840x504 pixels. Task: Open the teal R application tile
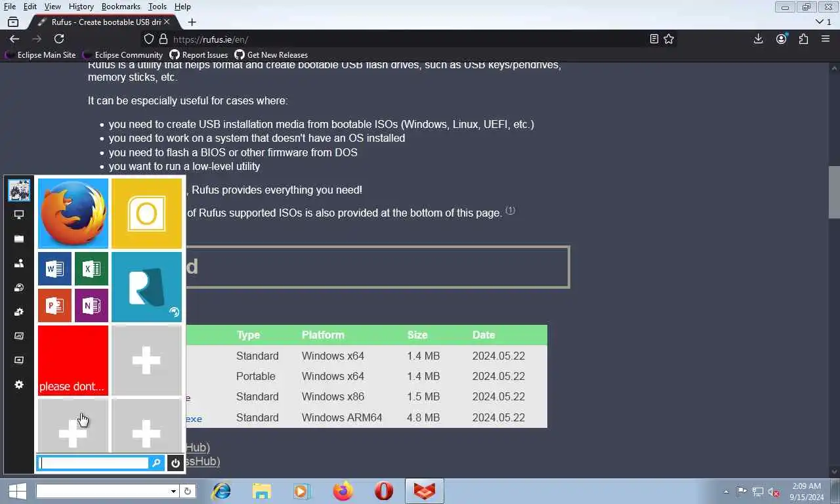pos(146,287)
